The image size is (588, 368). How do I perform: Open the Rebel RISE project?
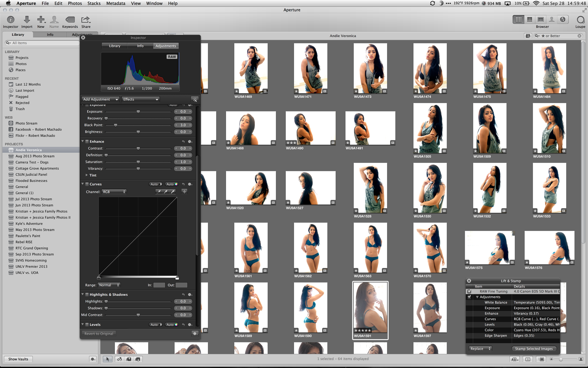click(x=24, y=242)
